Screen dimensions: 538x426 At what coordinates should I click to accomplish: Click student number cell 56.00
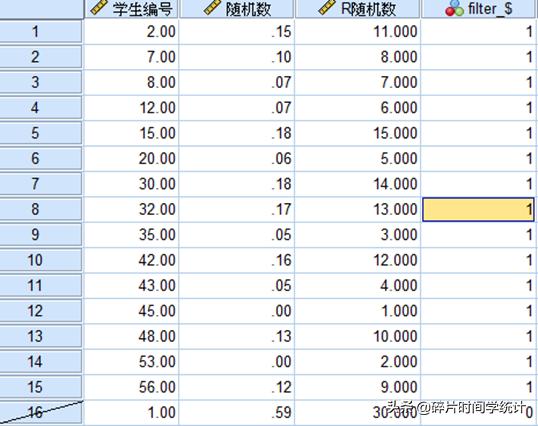tap(131, 387)
